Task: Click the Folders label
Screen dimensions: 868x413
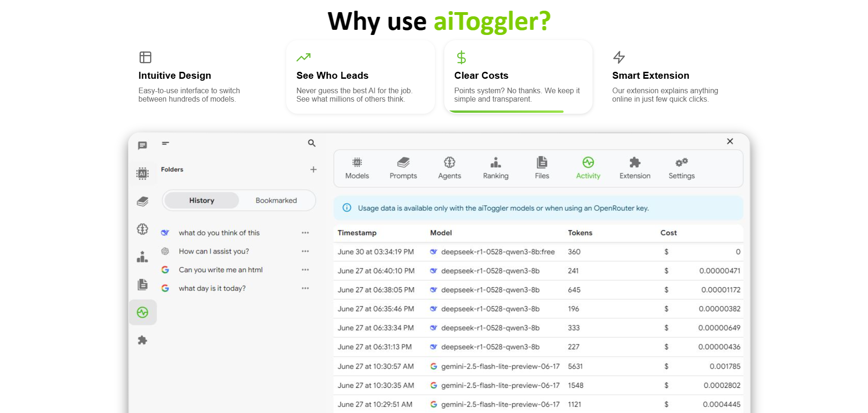Action: pyautogui.click(x=172, y=170)
